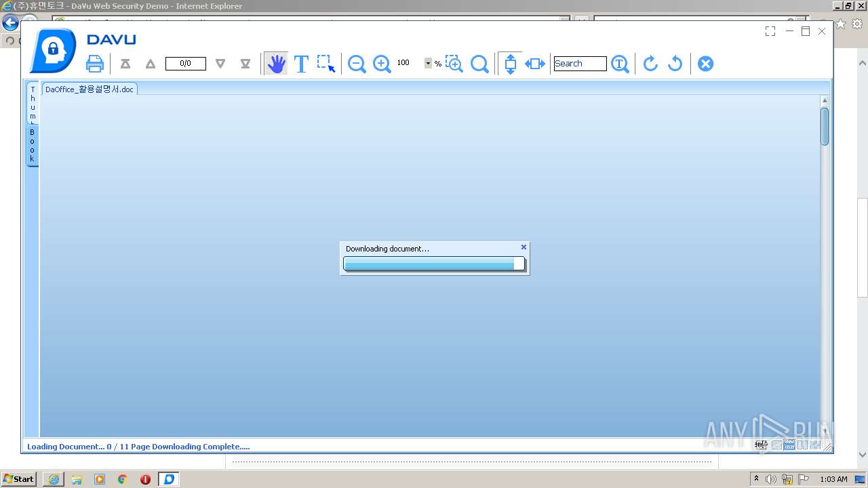
Task: Click the plain magnifier icon
Action: point(479,64)
